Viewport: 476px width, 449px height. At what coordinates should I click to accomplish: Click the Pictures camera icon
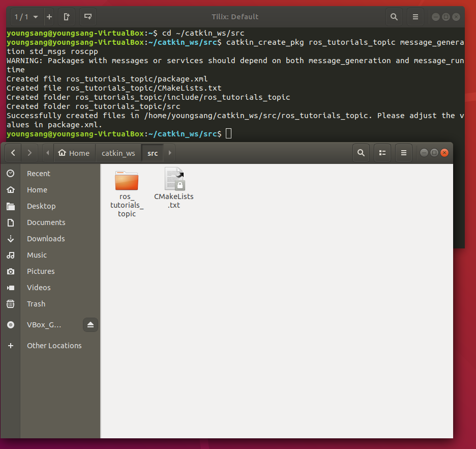tap(11, 271)
